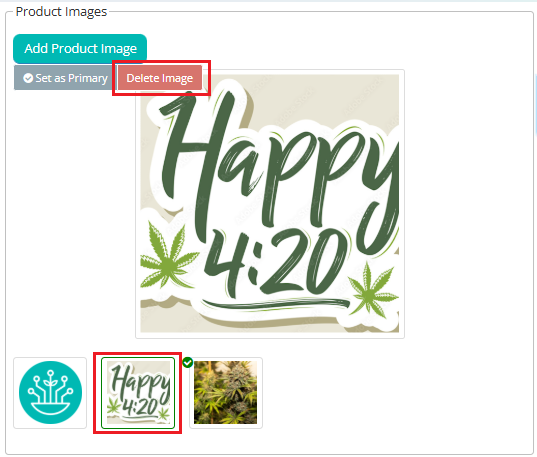Click the green swoosh underline below 4:20

(276, 304)
